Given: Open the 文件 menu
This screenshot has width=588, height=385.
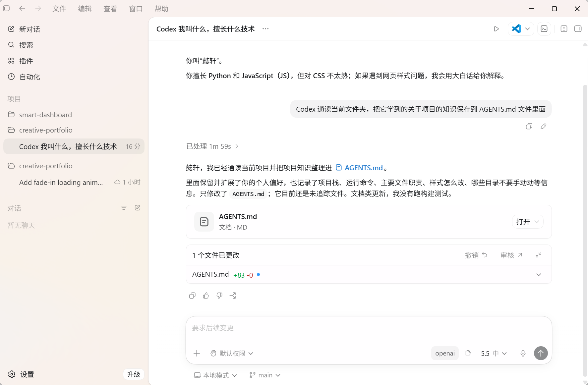Looking at the screenshot, I should coord(59,9).
